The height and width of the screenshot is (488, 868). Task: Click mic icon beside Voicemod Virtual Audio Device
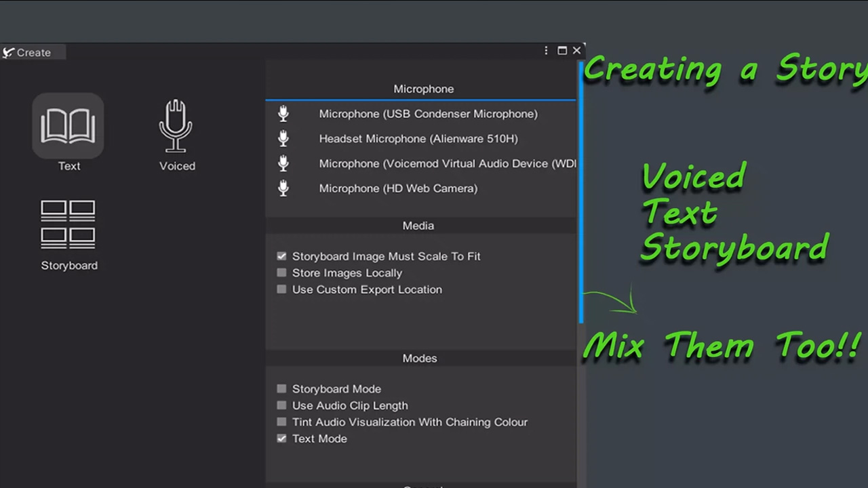pyautogui.click(x=283, y=163)
